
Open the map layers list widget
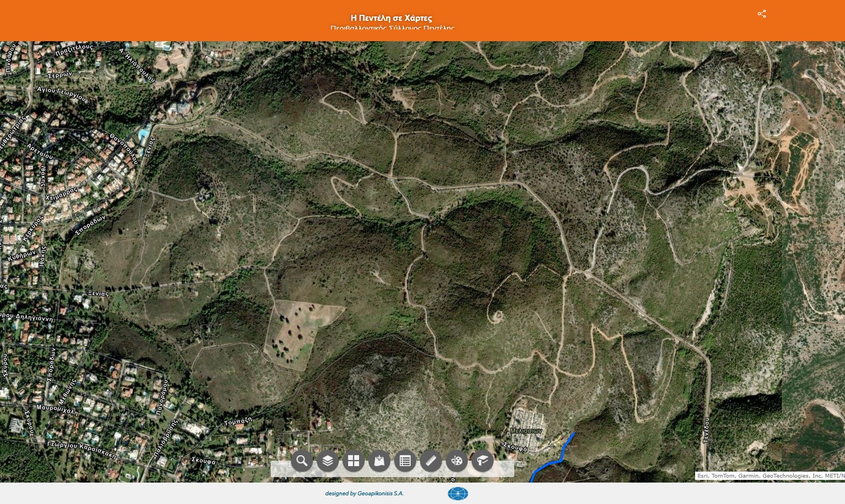[328, 461]
